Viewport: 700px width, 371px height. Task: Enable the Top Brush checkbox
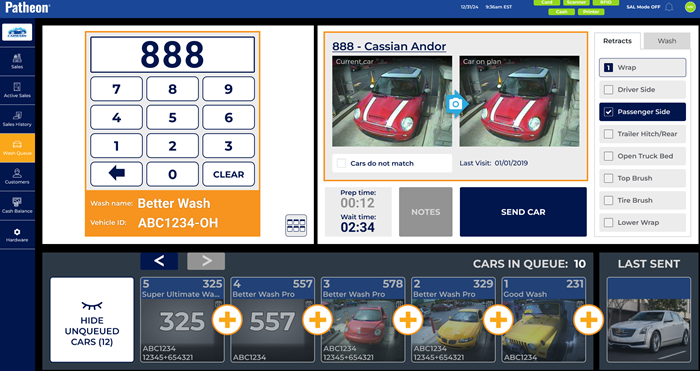coord(608,179)
